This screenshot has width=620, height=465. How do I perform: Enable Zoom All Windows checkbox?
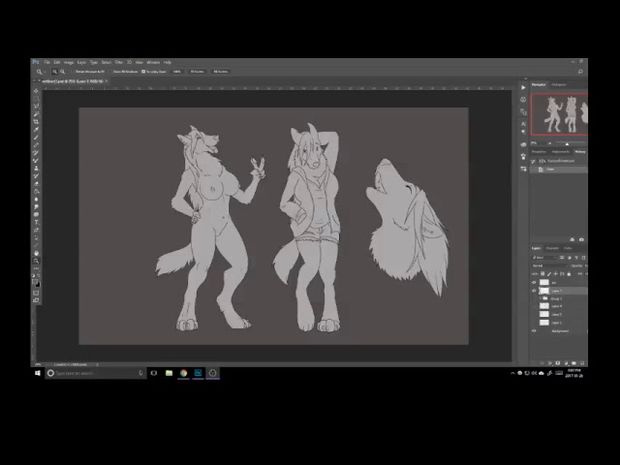pyautogui.click(x=112, y=72)
